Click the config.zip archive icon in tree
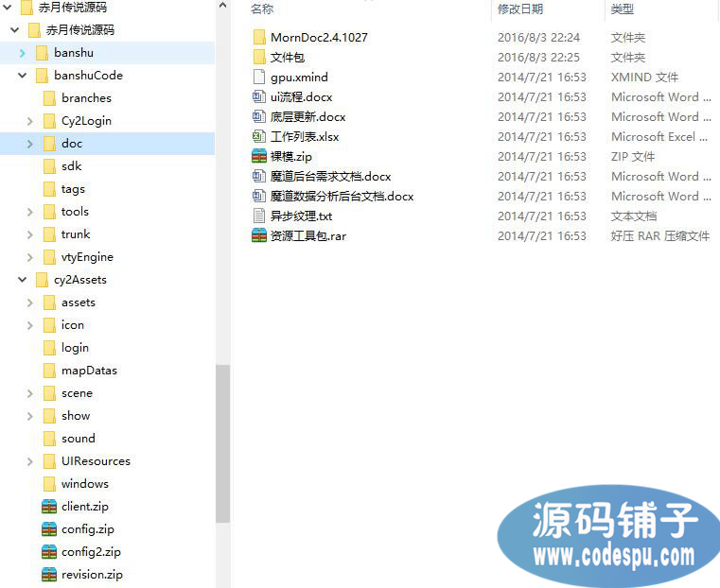 (49, 528)
